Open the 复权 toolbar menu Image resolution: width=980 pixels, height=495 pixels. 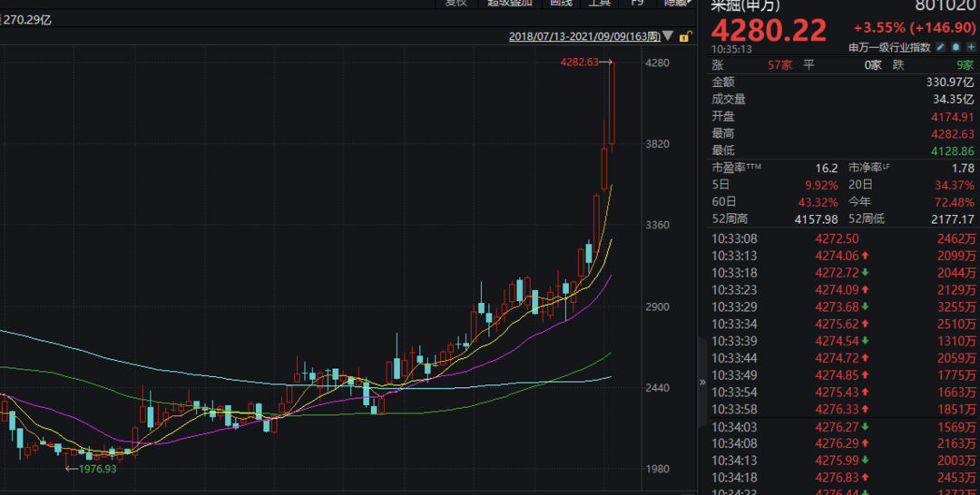(456, 4)
